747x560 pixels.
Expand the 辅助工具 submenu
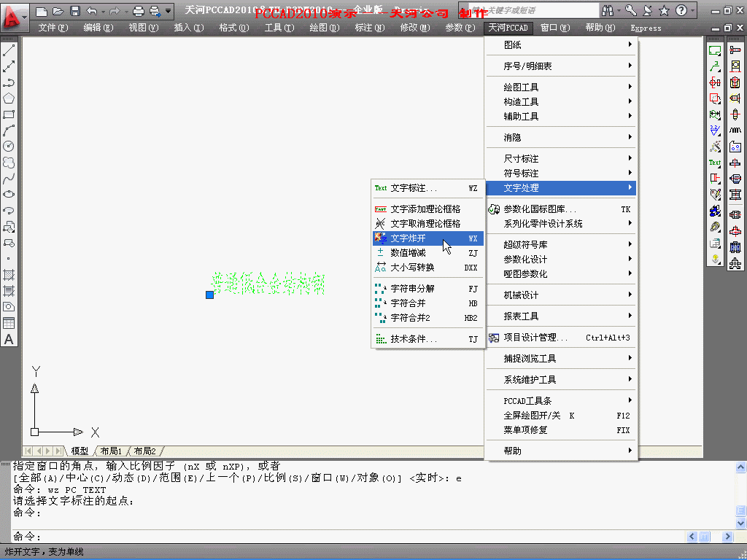click(x=561, y=116)
